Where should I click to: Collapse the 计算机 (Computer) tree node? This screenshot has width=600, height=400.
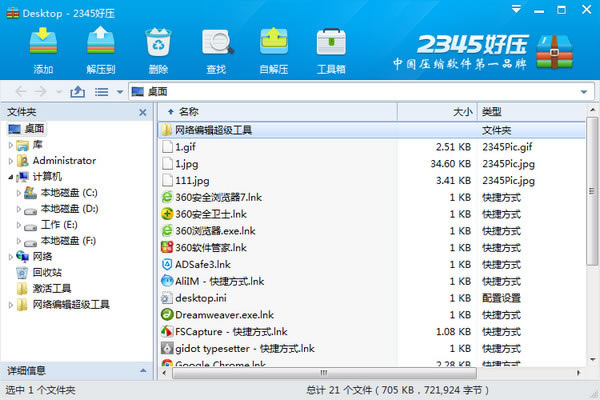[11, 177]
